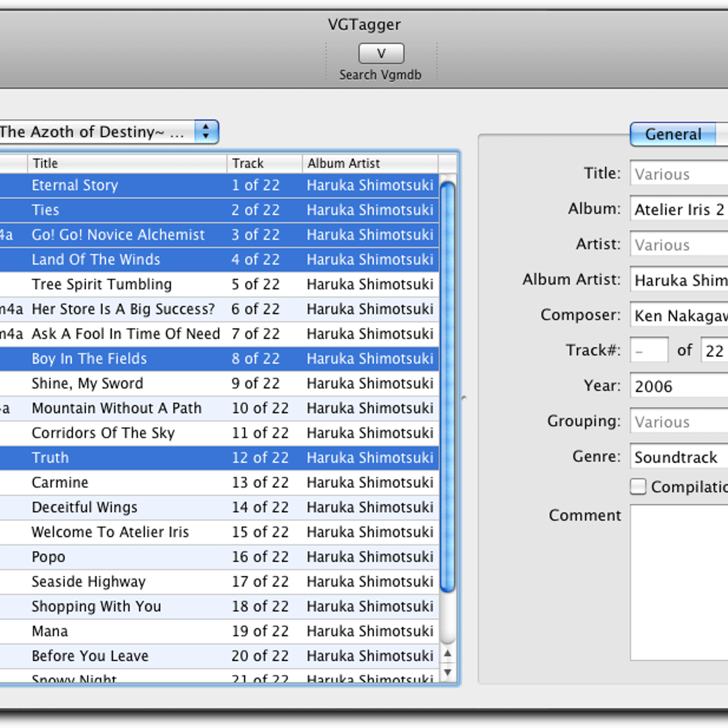Click the Album Artist column header

369,163
